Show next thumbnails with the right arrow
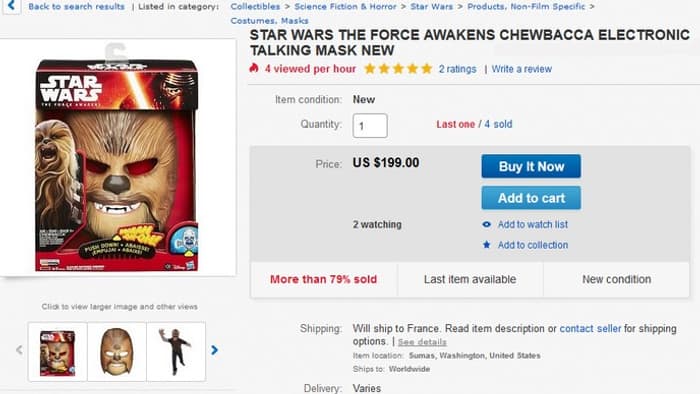The width and height of the screenshot is (700, 394). pyautogui.click(x=215, y=350)
